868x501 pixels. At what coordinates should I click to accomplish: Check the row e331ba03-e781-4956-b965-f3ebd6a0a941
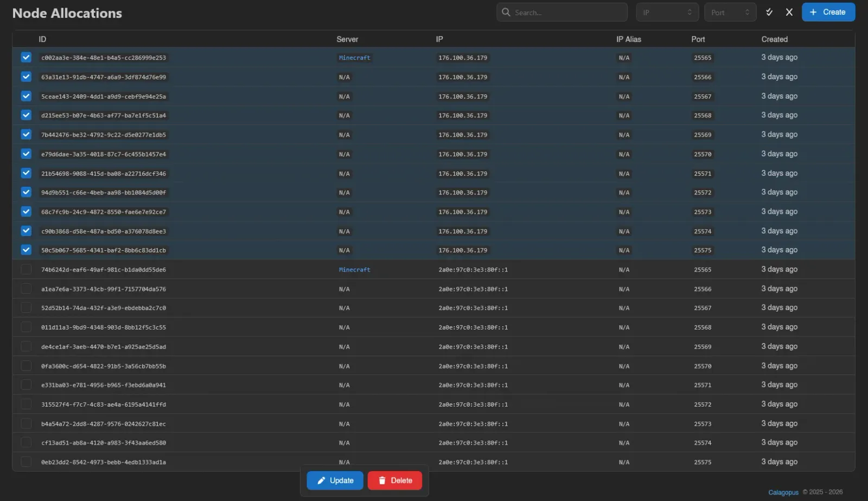coord(26,385)
